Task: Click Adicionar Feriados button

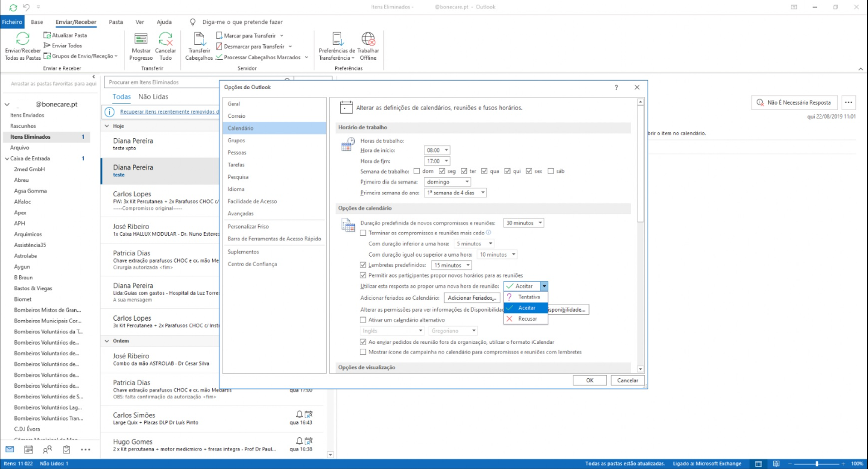Action: (472, 298)
